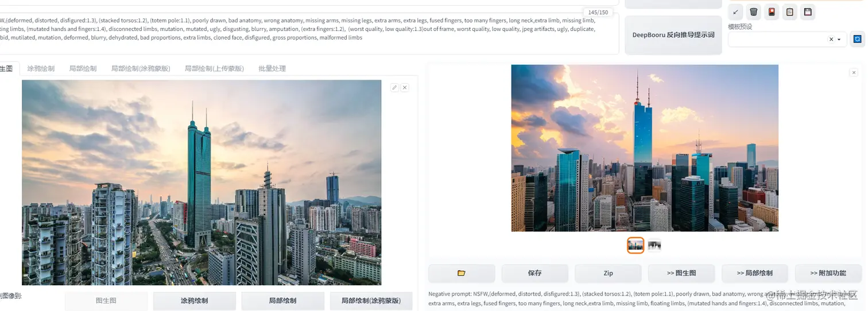Open output folder with the folder icon button
The width and height of the screenshot is (868, 311).
point(462,273)
